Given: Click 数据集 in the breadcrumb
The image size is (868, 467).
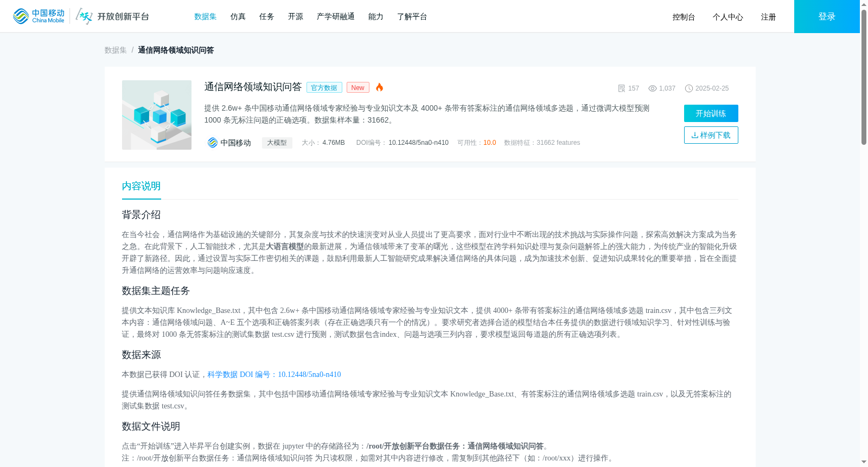Looking at the screenshot, I should (x=116, y=50).
